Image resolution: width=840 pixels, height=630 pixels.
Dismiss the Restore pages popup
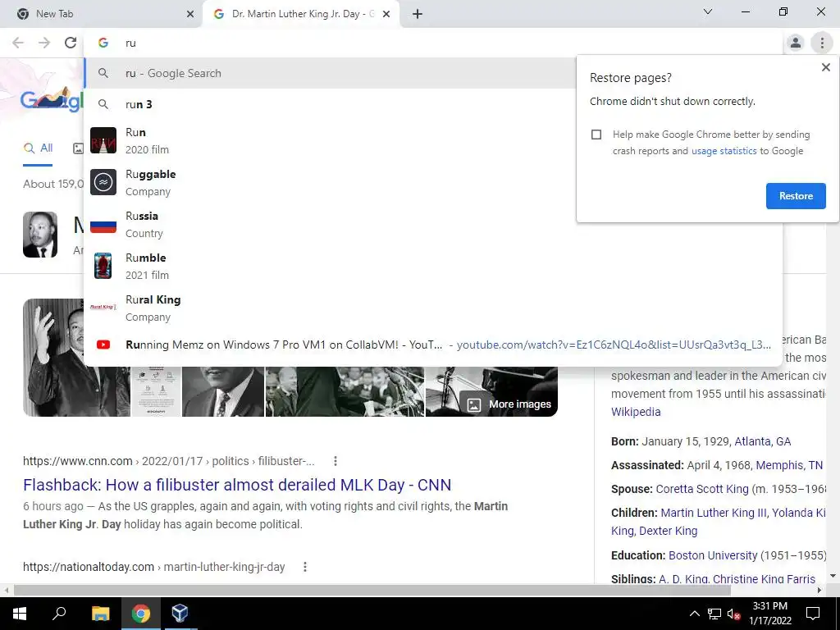pyautogui.click(x=825, y=67)
